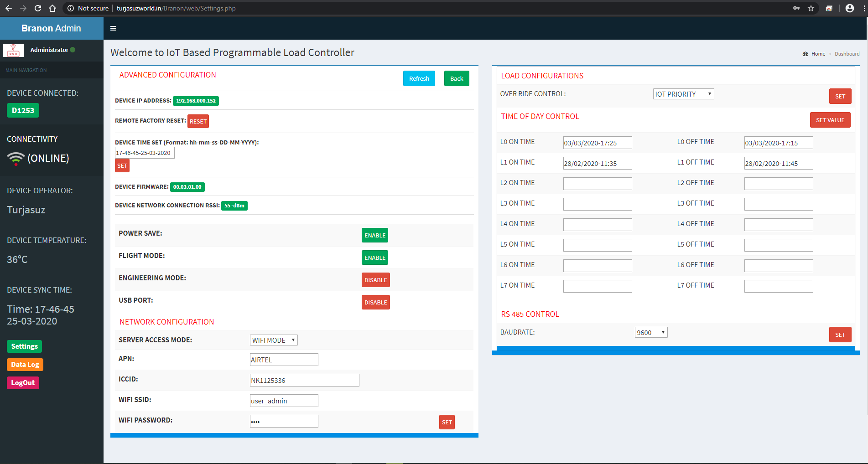The image size is (868, 464).
Task: Click the Turjasuz operator name
Action: tap(26, 210)
